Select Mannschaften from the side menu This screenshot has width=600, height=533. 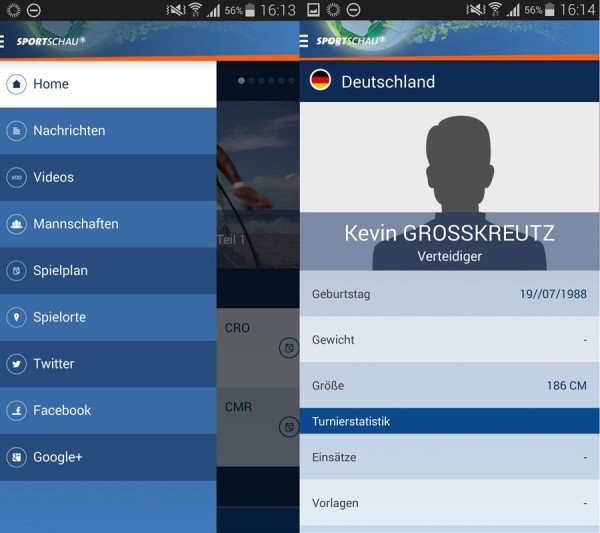coord(76,224)
